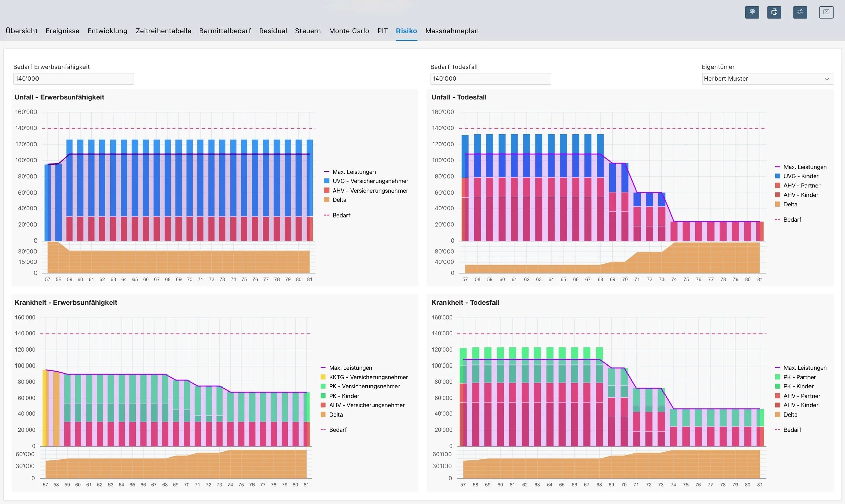Open the Massnahmeplan tab
The width and height of the screenshot is (845, 504).
452,31
